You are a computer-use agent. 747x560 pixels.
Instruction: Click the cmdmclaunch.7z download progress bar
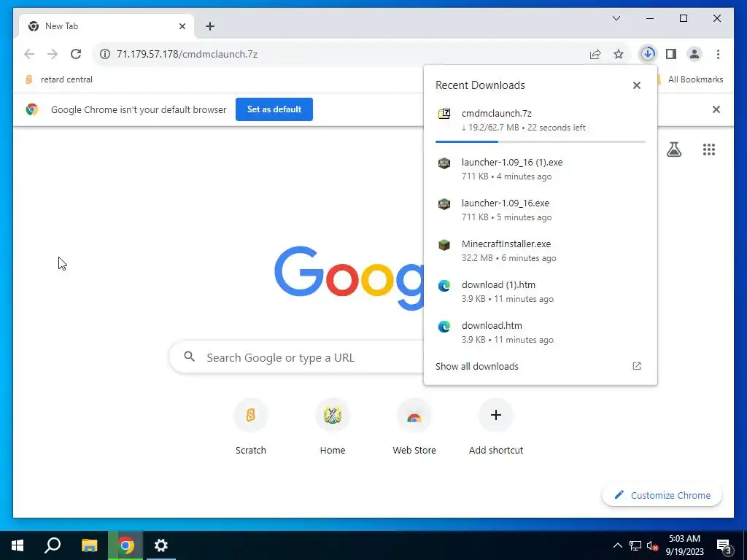click(541, 141)
